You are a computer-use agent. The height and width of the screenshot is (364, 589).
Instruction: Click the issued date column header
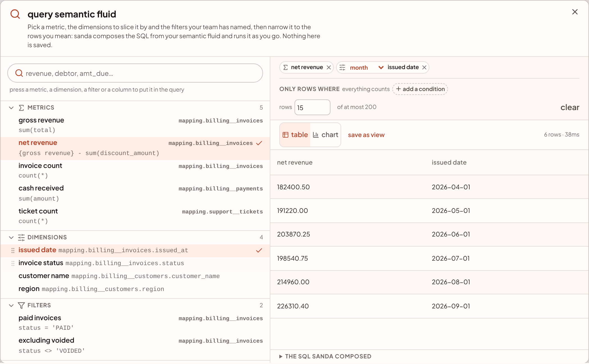449,162
